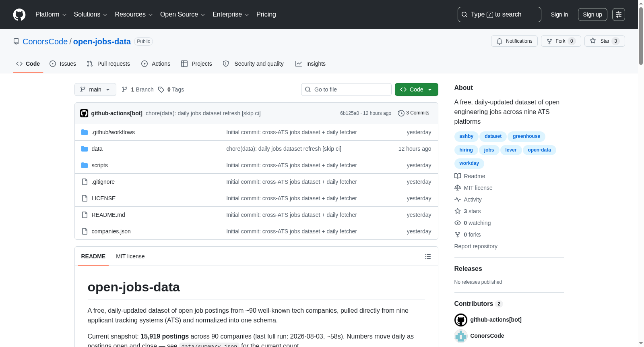Click the Go to file input
The width and height of the screenshot is (644, 347).
[x=346, y=89]
